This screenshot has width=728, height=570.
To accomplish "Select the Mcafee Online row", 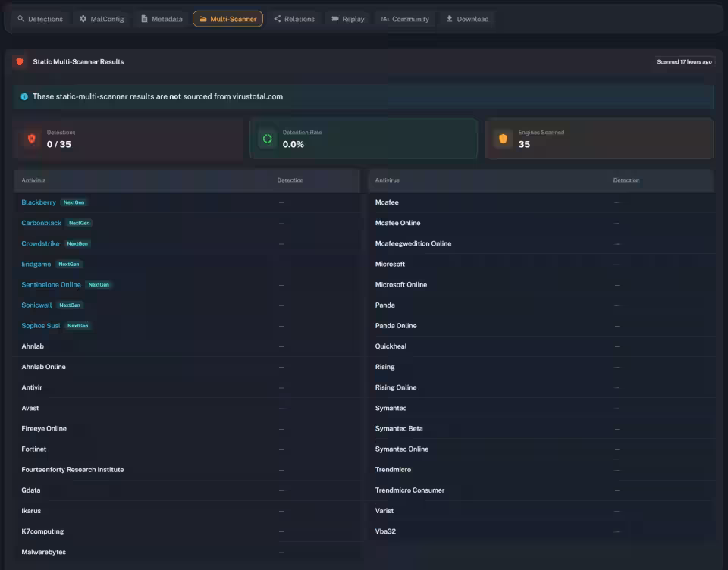I will tap(541, 223).
